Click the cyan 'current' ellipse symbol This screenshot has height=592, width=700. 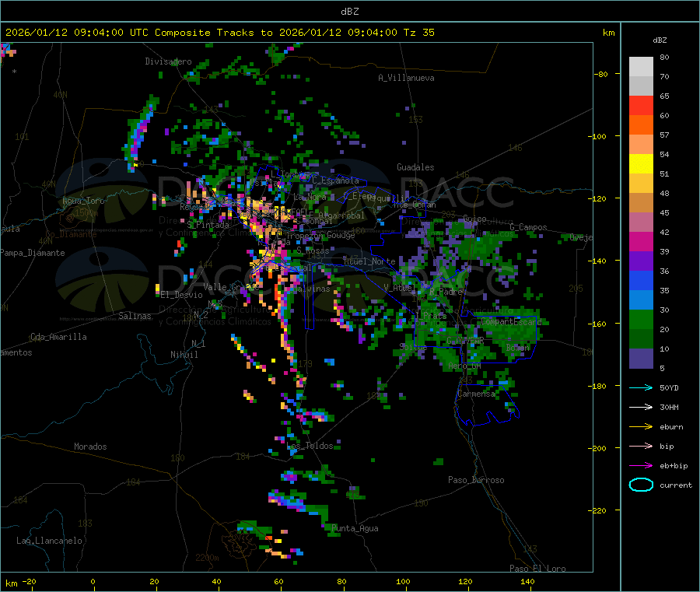click(641, 485)
